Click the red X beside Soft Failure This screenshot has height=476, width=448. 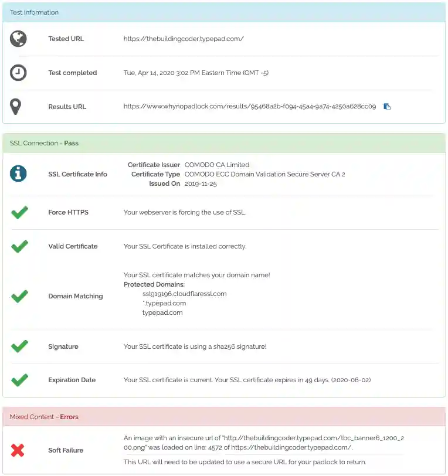click(18, 450)
